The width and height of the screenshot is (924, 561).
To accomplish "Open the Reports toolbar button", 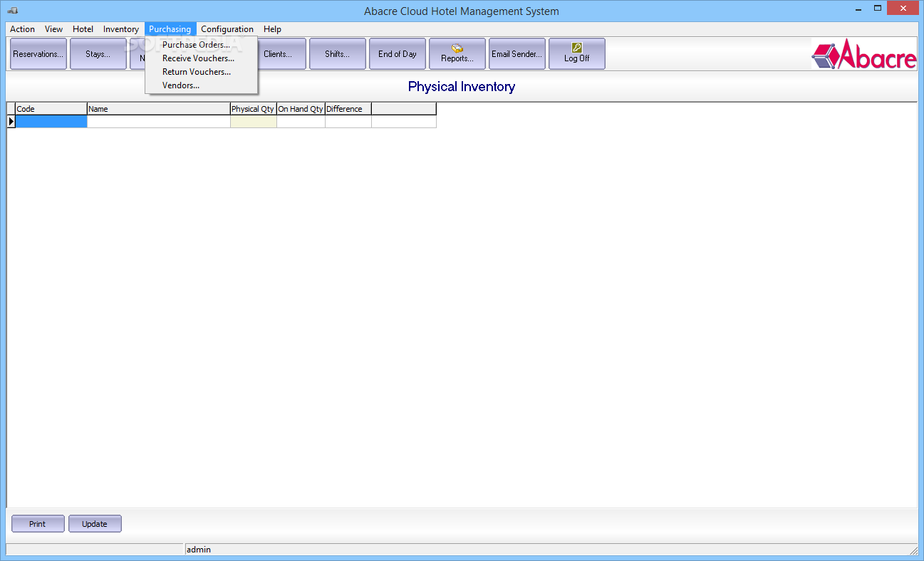I will click(x=457, y=54).
